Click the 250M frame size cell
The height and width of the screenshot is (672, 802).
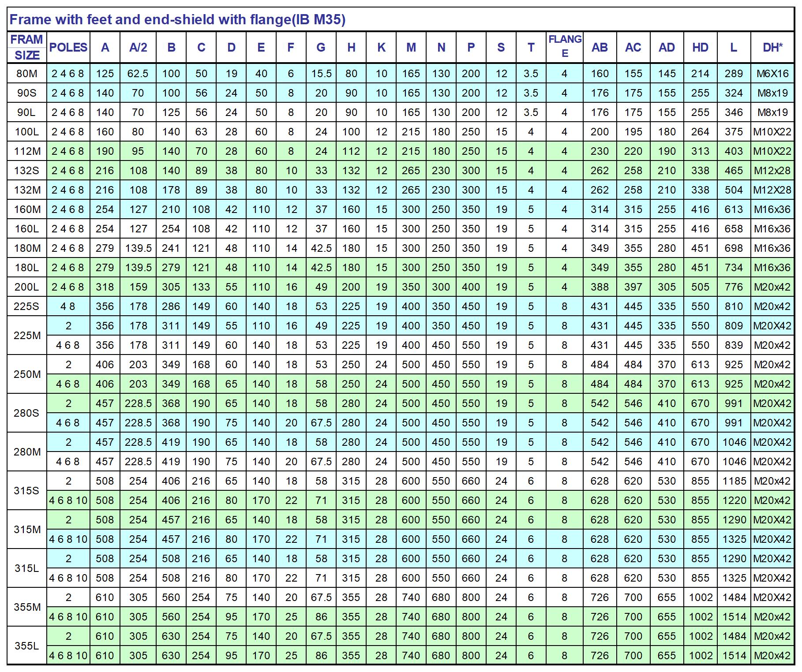(27, 374)
